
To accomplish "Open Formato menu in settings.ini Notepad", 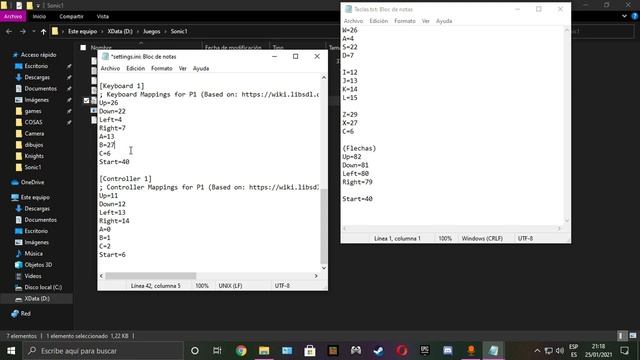I will pyautogui.click(x=162, y=69).
